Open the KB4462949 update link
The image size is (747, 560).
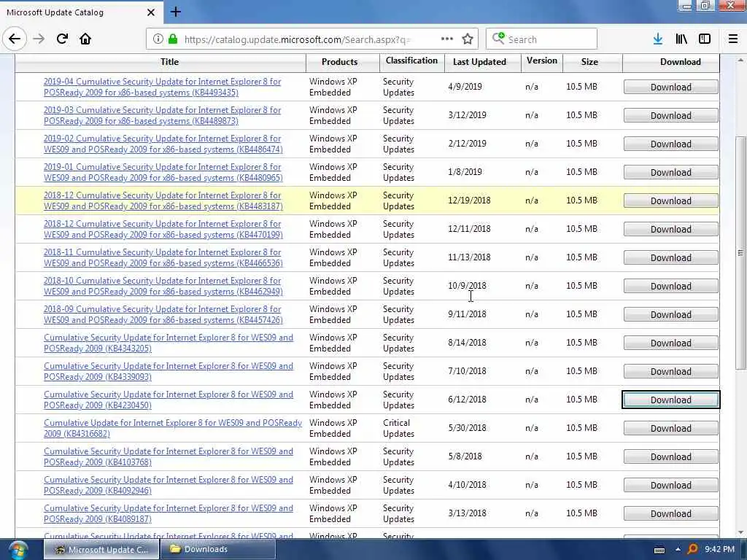click(163, 286)
